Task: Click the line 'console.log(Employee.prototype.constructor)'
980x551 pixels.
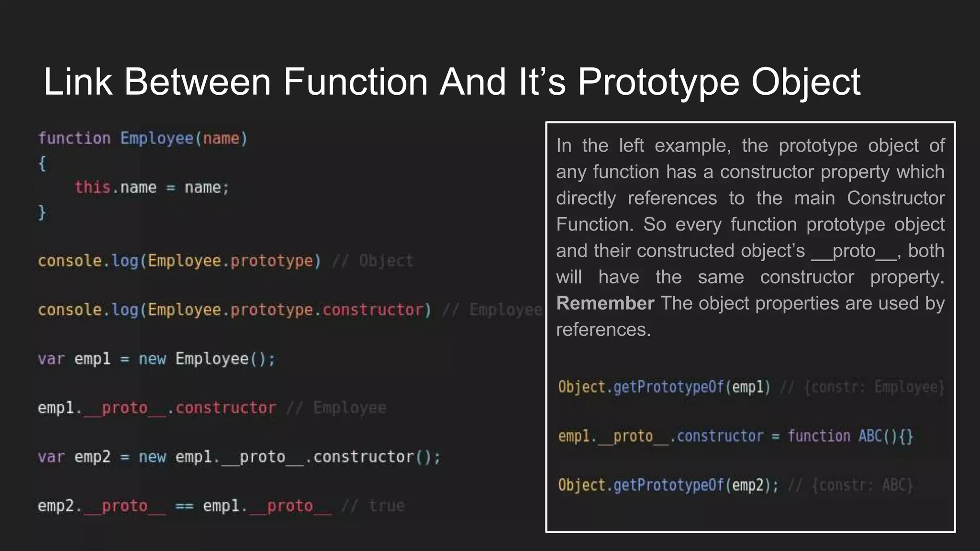Action: tap(234, 310)
